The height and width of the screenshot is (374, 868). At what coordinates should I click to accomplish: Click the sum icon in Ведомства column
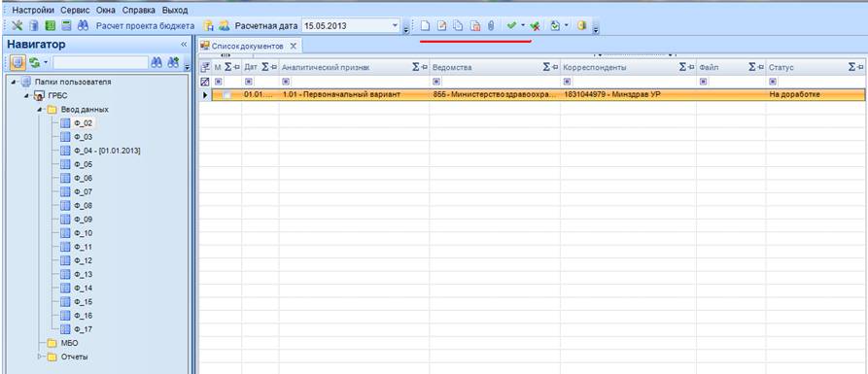547,67
